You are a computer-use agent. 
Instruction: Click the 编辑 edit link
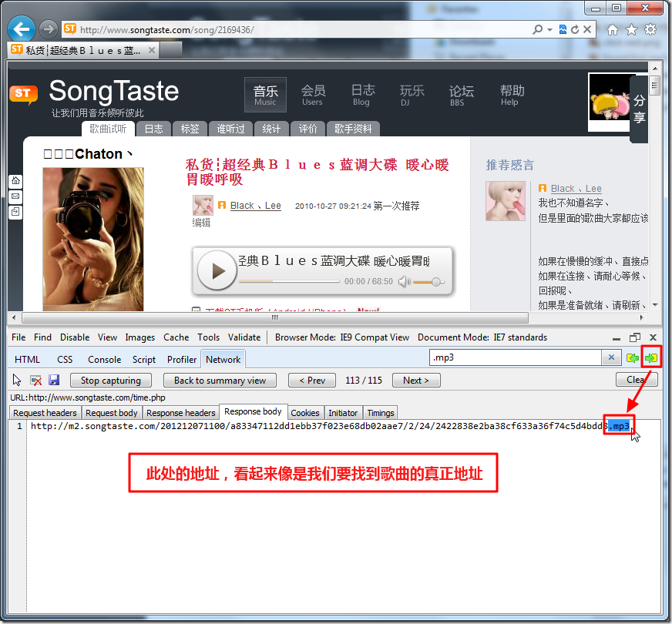(x=201, y=223)
